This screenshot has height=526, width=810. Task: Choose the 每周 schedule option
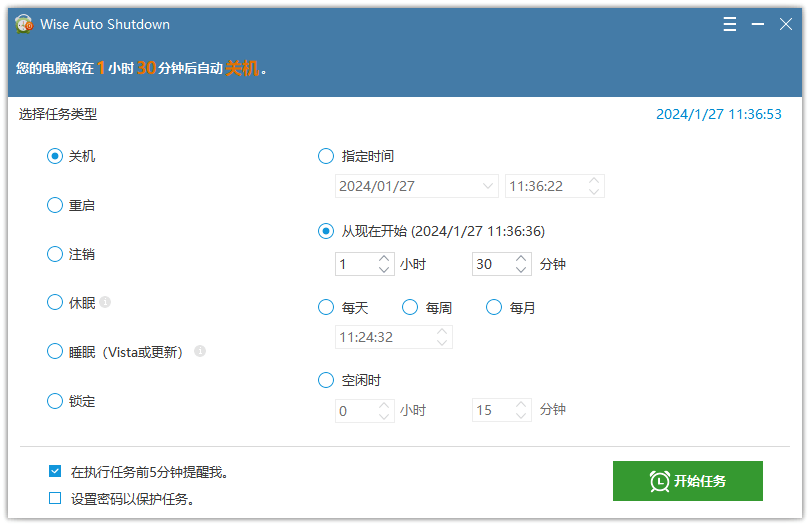click(410, 307)
